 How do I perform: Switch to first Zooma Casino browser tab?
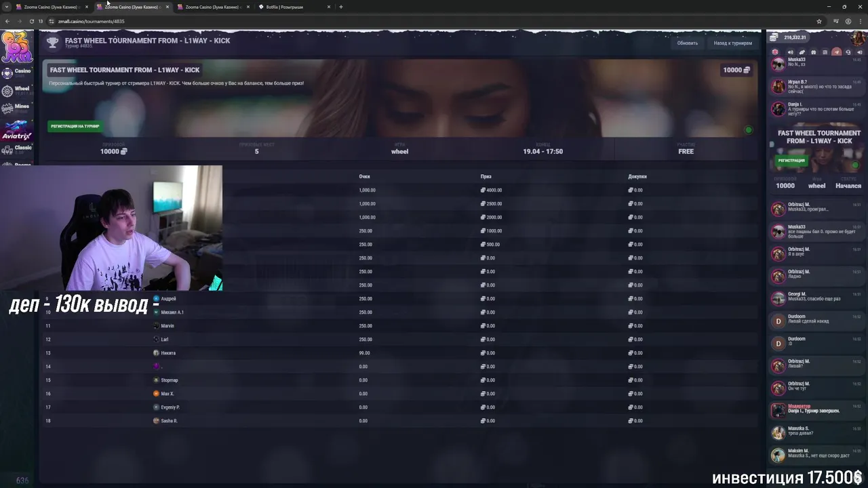click(x=52, y=7)
